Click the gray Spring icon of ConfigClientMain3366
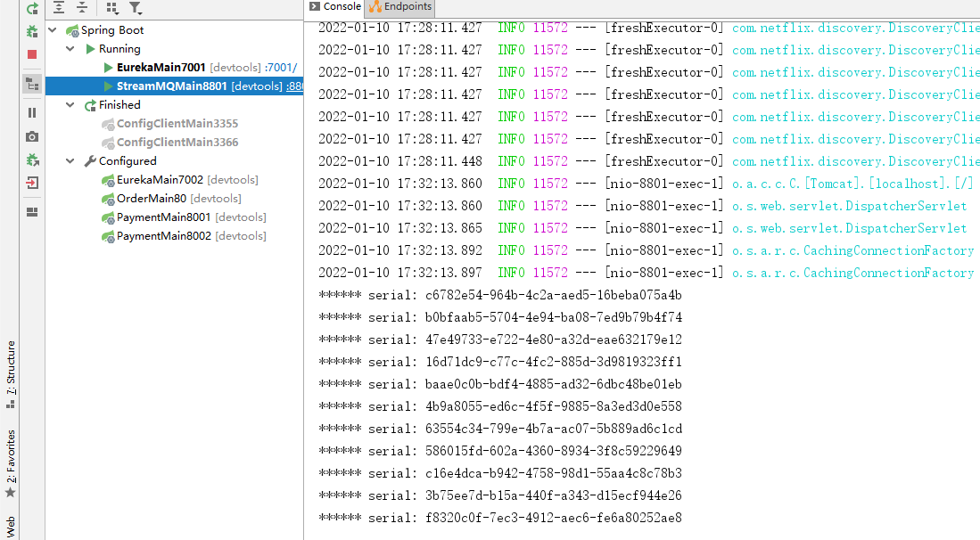 click(108, 143)
